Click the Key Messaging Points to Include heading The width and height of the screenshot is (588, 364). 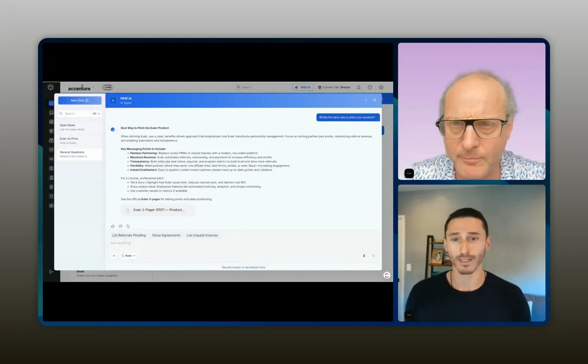143,149
